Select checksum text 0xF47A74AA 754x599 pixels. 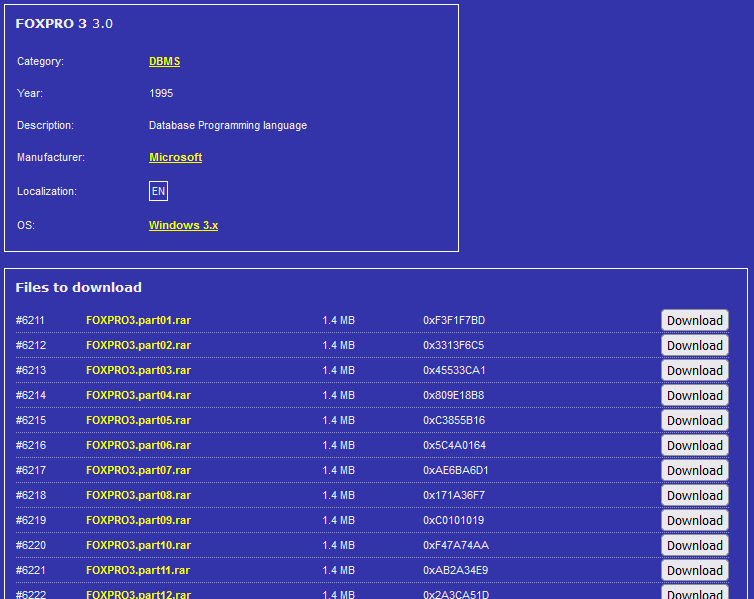[x=456, y=545]
